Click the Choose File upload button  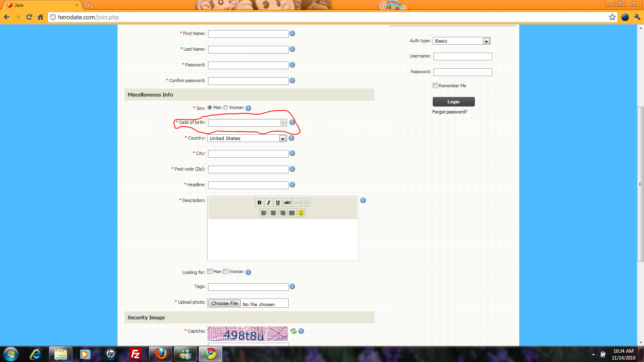pyautogui.click(x=224, y=303)
